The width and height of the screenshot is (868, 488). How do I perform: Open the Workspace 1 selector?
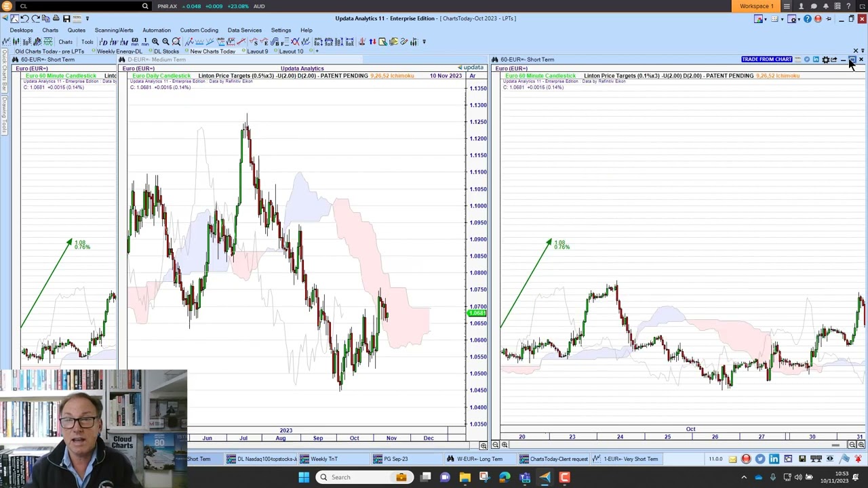[757, 6]
